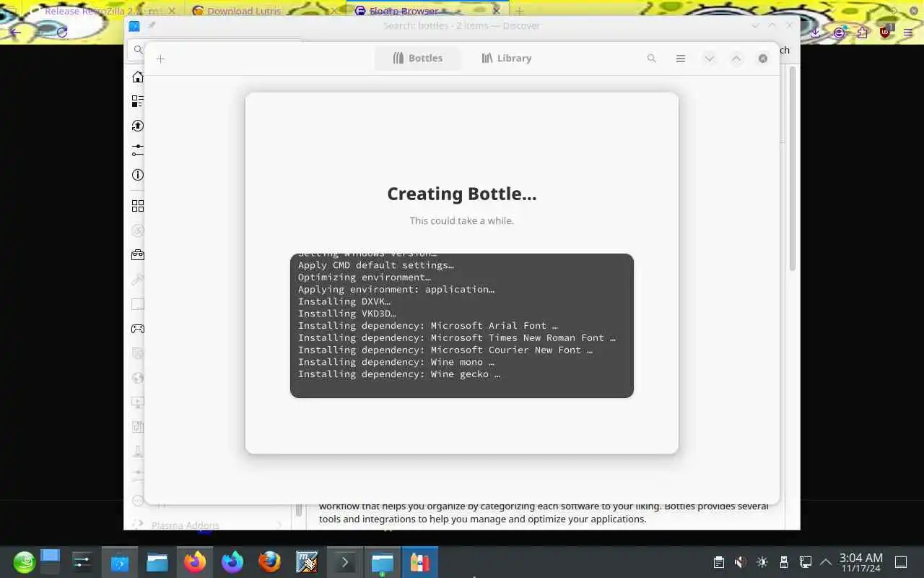Open the Konsole terminal taskbar icon
This screenshot has width=924, height=578.
coord(345,561)
